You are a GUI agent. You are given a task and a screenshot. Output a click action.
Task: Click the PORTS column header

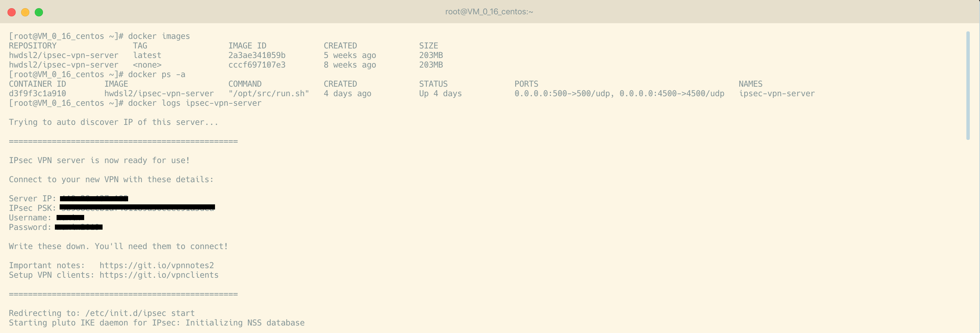pos(526,84)
